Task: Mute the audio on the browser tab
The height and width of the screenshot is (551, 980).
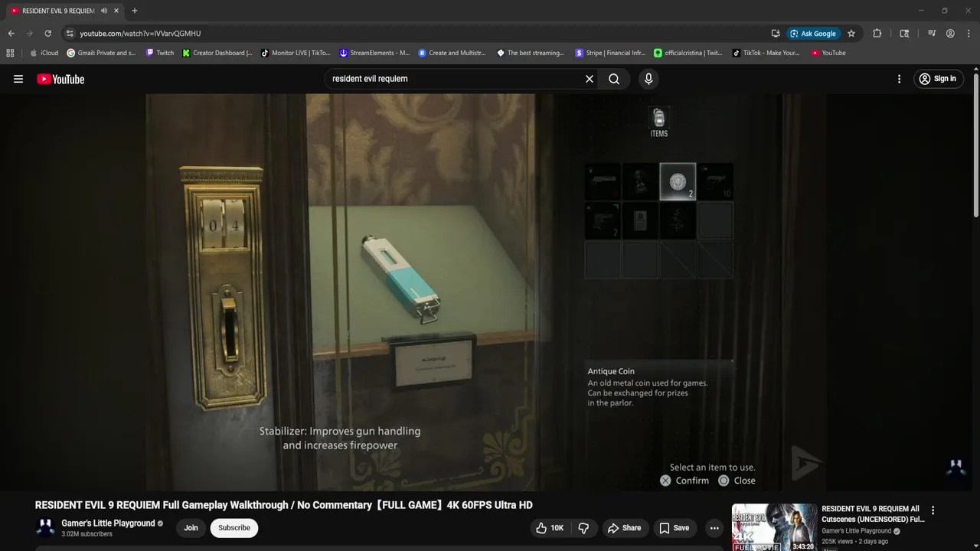Action: tap(104, 11)
